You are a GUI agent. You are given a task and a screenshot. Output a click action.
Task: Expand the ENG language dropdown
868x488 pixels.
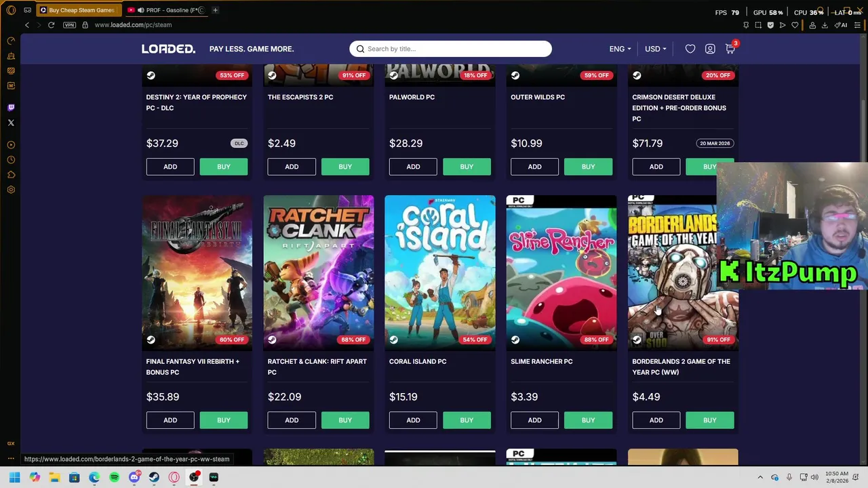[x=620, y=49]
